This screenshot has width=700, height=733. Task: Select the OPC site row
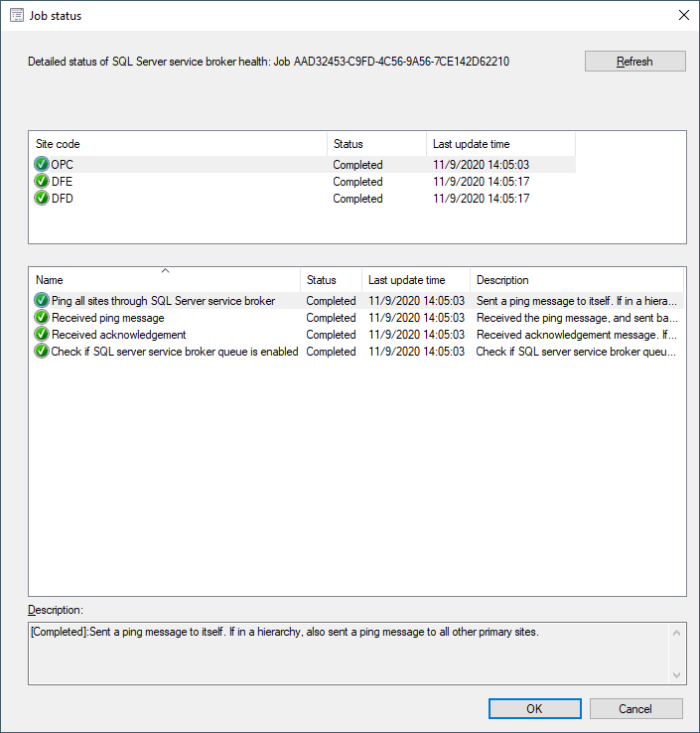304,165
